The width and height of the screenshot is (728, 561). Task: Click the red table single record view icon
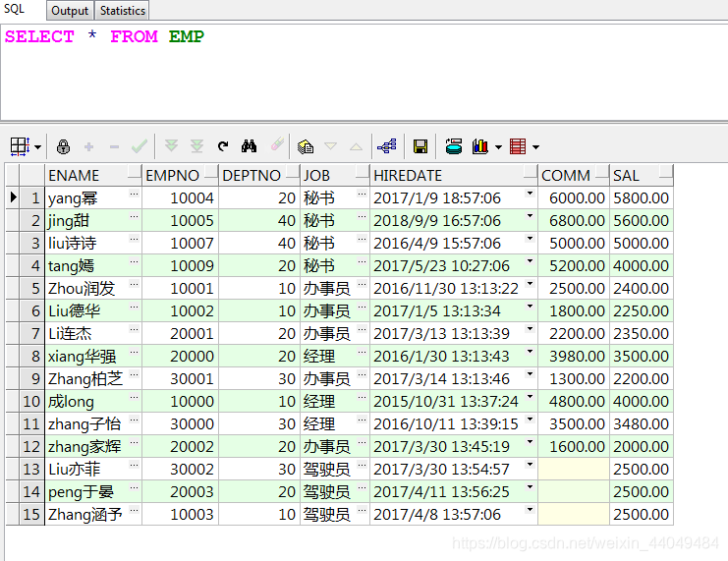tap(518, 146)
